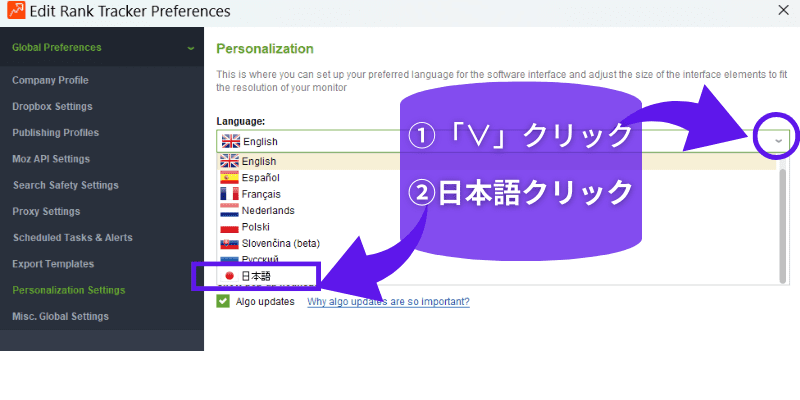
Task: Open Export Templates
Action: [x=53, y=264]
